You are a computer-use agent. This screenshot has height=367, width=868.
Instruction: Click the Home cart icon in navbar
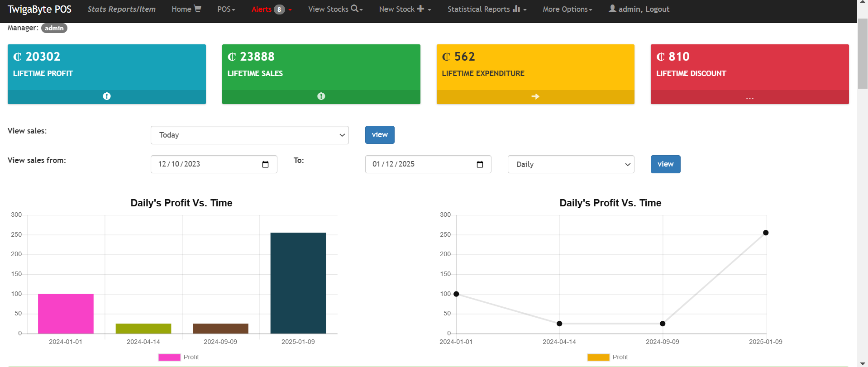pyautogui.click(x=197, y=9)
